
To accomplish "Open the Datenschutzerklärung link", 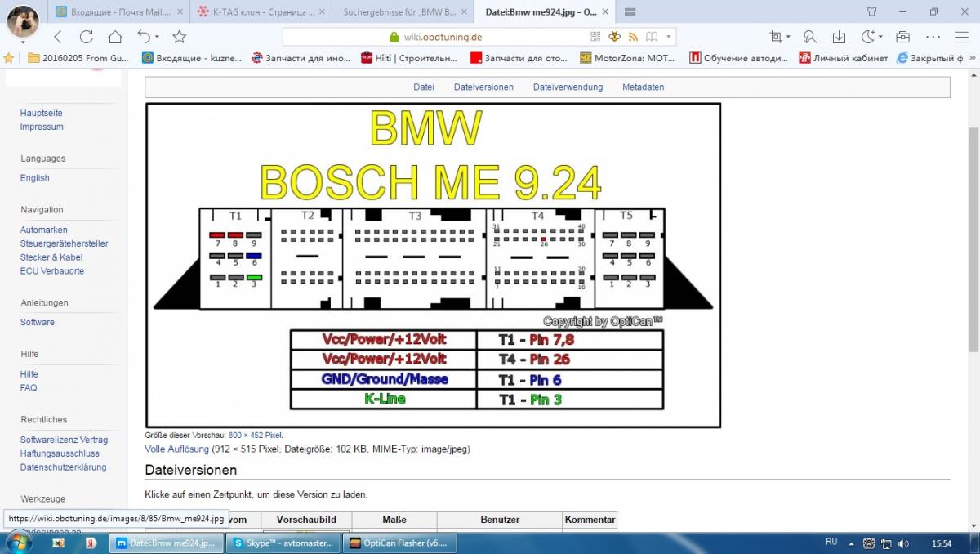I will pos(63,467).
